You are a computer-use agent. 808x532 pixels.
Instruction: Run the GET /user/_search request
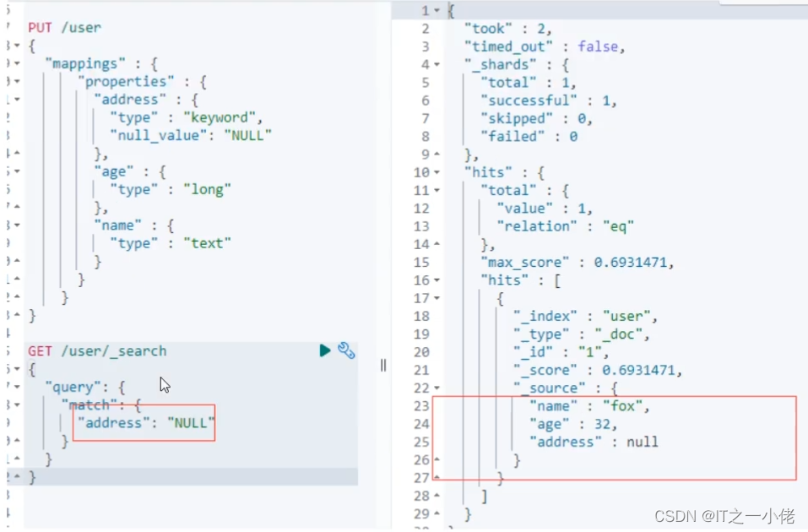point(325,350)
